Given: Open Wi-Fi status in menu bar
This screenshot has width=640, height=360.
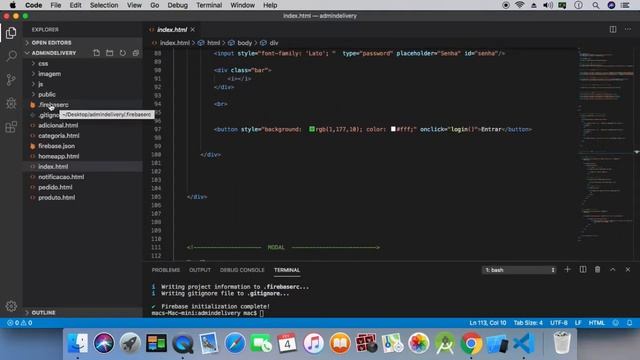Looking at the screenshot, I should point(520,5).
